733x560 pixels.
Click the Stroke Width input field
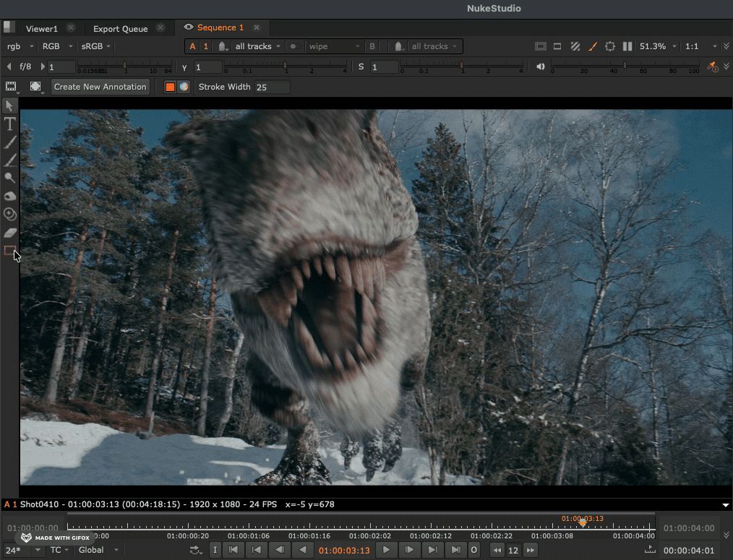pyautogui.click(x=271, y=87)
